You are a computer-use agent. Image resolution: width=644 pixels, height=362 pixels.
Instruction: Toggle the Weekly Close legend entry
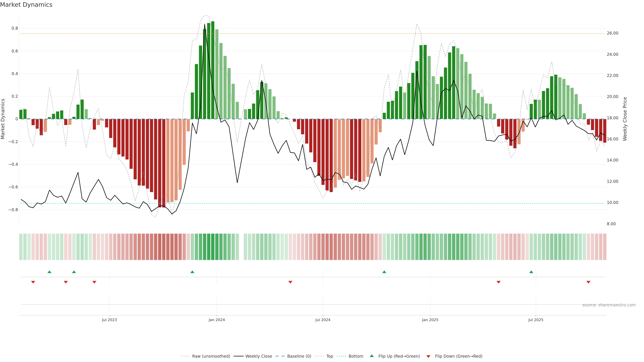pos(258,356)
